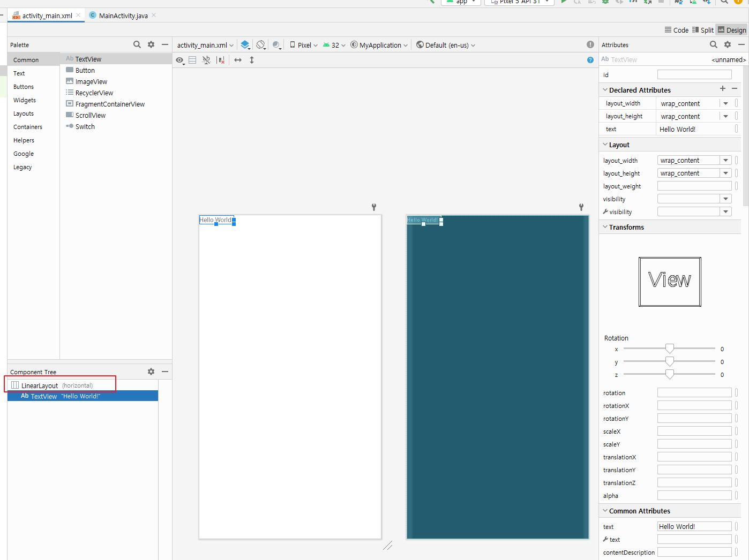
Task: Collapse the Transforms section
Action: coord(605,227)
